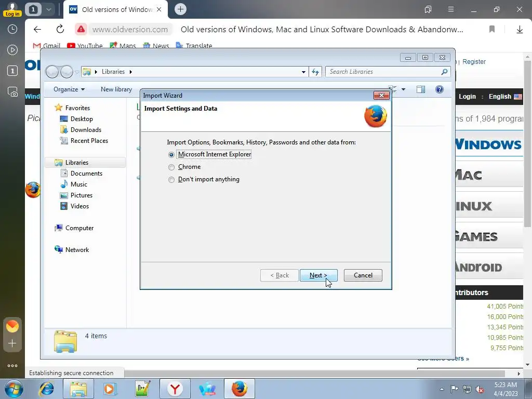Open the Organize menu in Libraries window
The height and width of the screenshot is (399, 532).
[69, 89]
